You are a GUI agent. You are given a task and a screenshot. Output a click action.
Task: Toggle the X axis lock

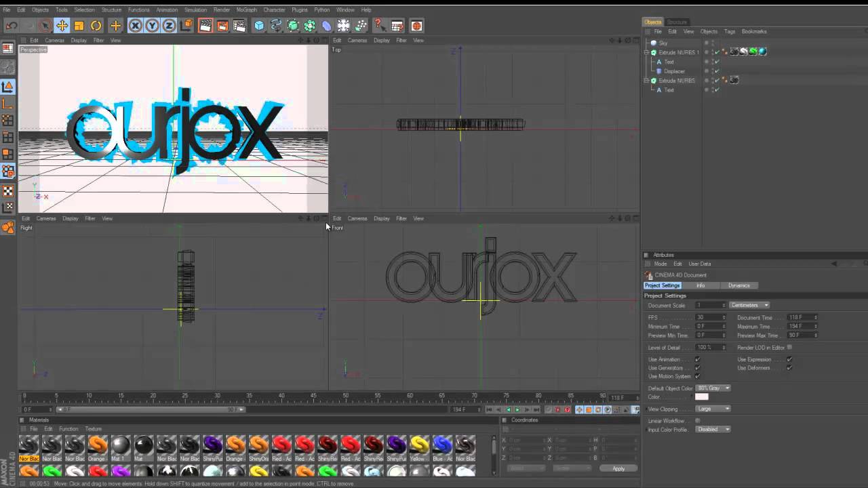pos(135,26)
